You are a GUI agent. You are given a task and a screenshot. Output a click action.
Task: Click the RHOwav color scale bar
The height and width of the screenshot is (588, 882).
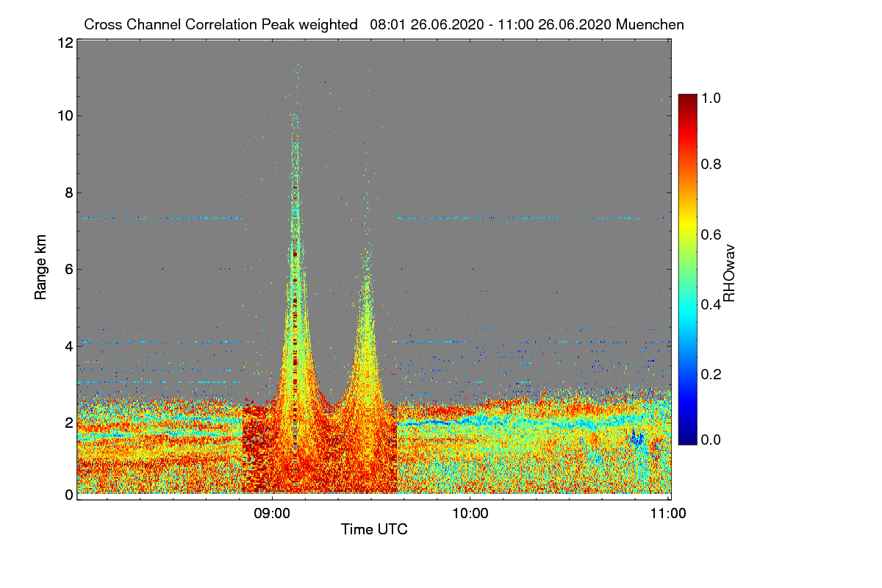(x=687, y=269)
